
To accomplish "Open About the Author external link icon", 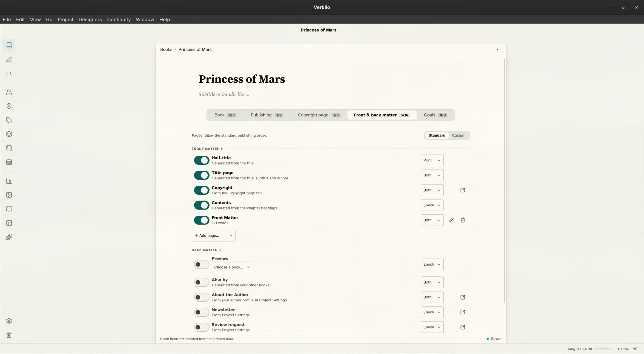I will pyautogui.click(x=463, y=297).
